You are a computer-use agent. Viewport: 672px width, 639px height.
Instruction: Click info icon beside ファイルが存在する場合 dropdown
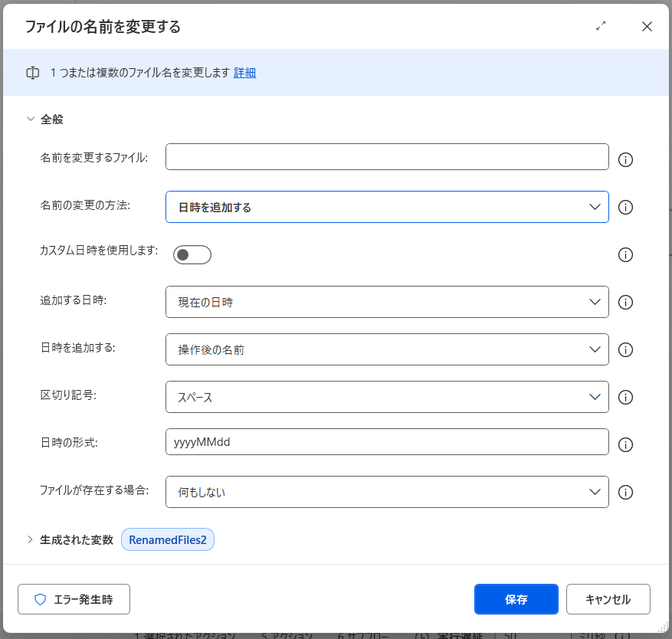625,493
